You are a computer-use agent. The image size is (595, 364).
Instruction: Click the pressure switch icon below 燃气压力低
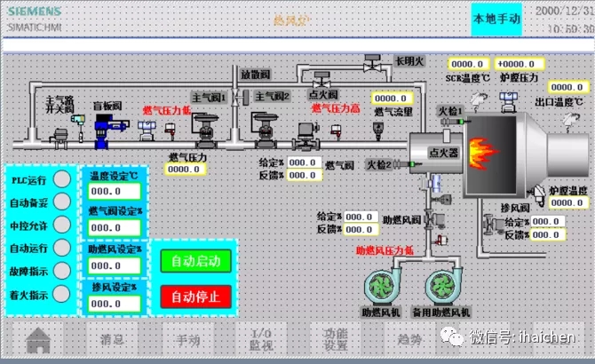170,130
